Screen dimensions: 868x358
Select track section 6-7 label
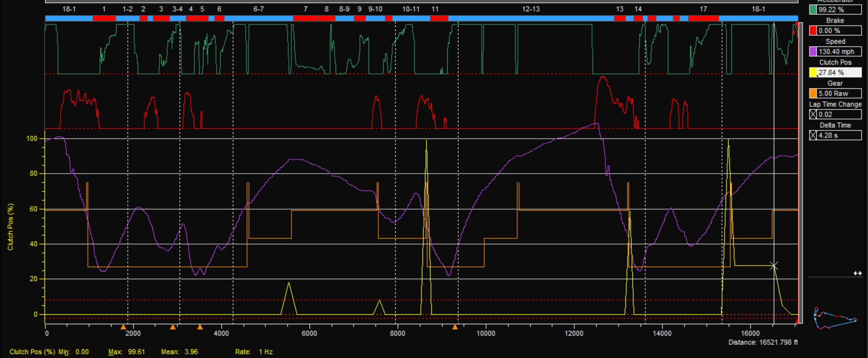point(258,9)
